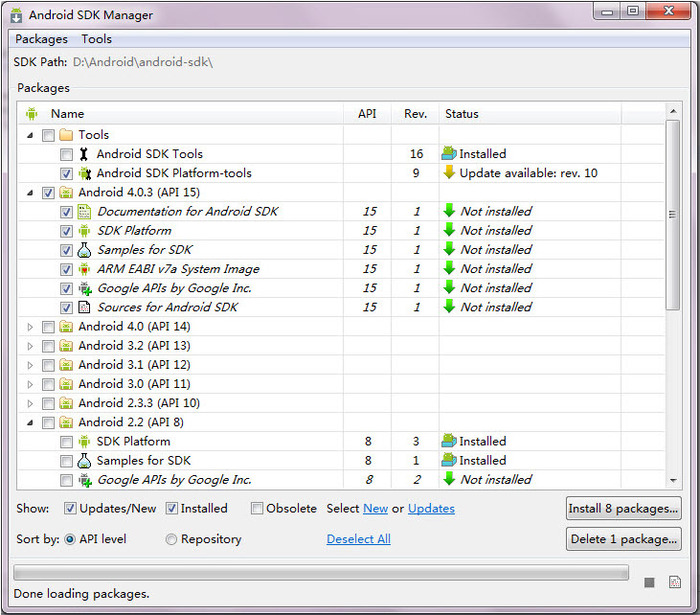Open the log window icon at bottom right

coord(675,582)
